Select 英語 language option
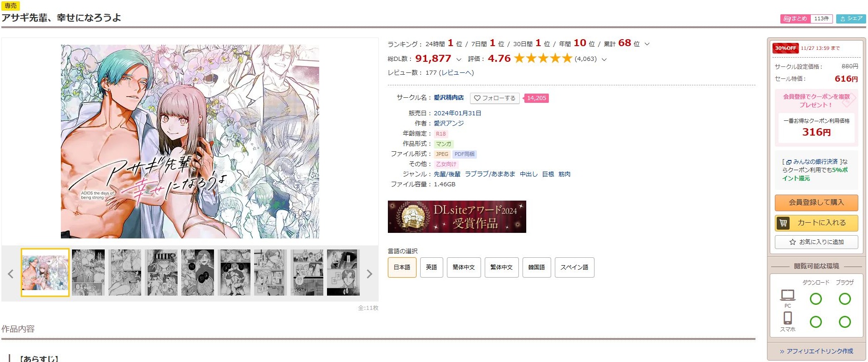This screenshot has width=868, height=362. tap(431, 267)
